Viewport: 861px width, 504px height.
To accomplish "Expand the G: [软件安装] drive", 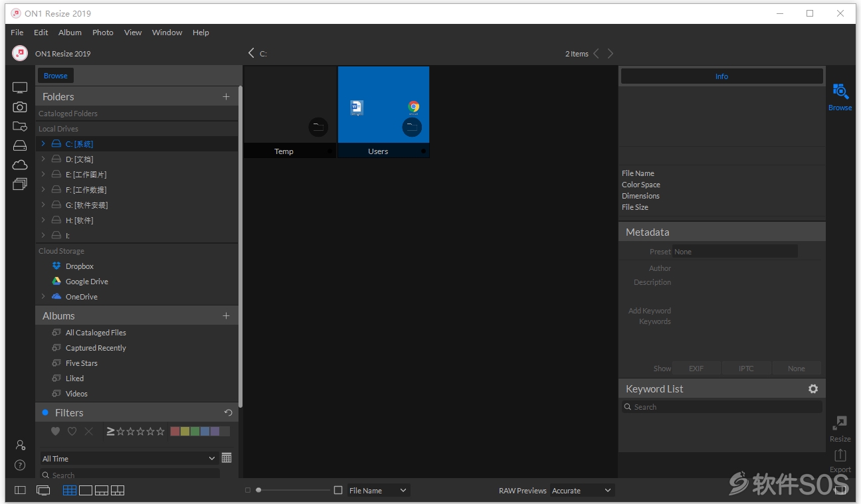I will coord(43,205).
